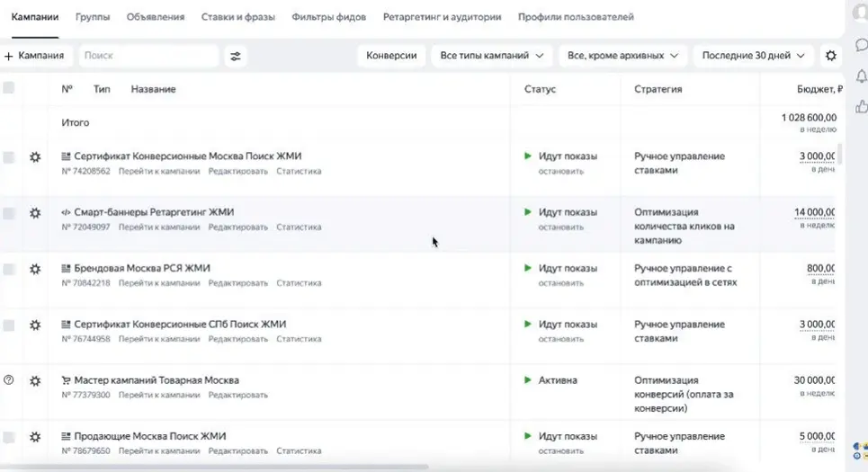Click the vertical scrollbar thumb on right
This screenshot has height=472, width=868.
(839, 154)
